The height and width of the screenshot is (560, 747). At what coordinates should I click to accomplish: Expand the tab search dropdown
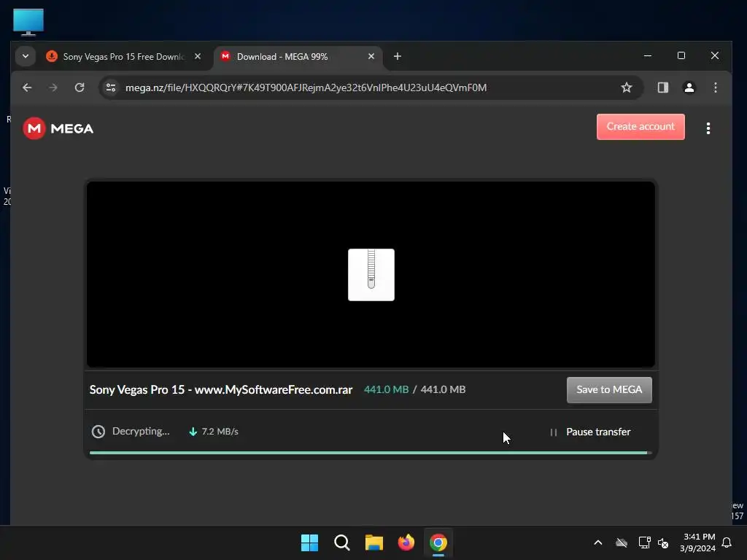[26, 56]
